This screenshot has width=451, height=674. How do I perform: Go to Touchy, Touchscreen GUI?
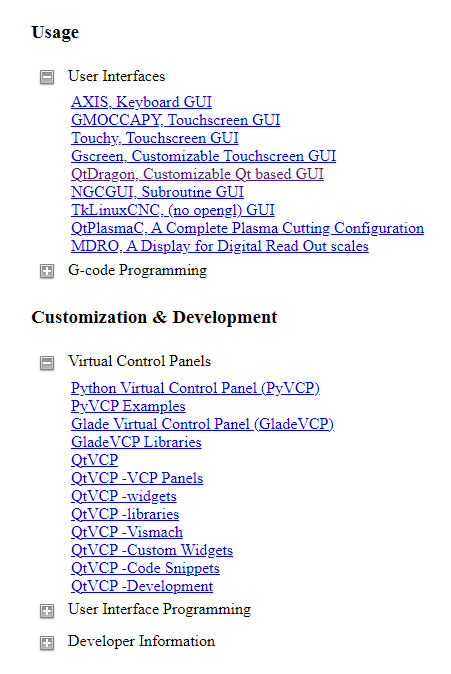pos(155,138)
